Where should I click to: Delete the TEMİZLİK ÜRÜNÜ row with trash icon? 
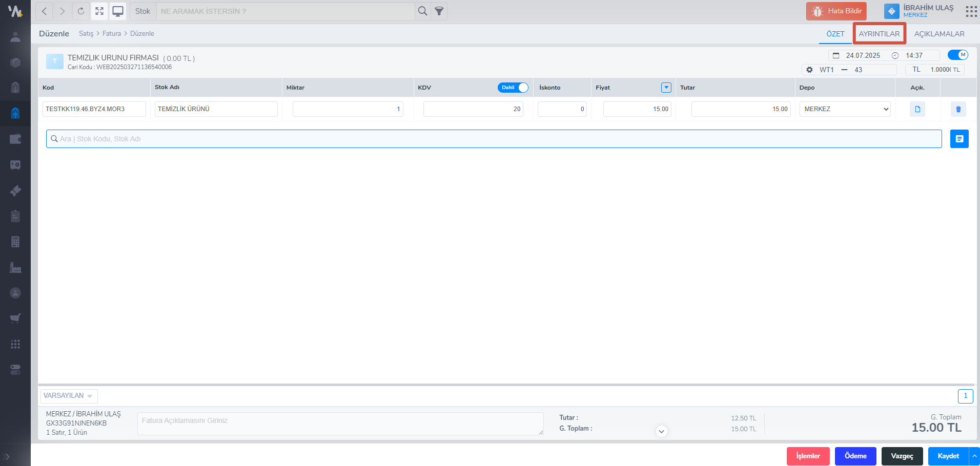(958, 109)
